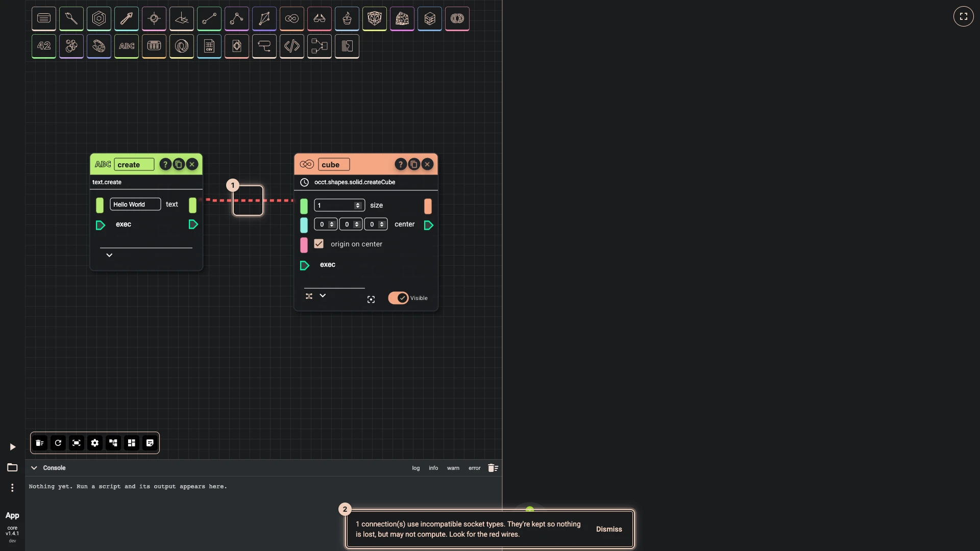Click the clear canvas trash icon in bottom toolbar
The image size is (980, 551).
click(40, 443)
